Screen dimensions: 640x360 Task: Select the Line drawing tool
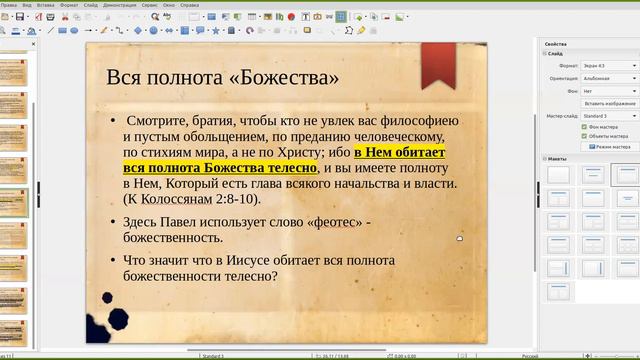(x=51, y=31)
